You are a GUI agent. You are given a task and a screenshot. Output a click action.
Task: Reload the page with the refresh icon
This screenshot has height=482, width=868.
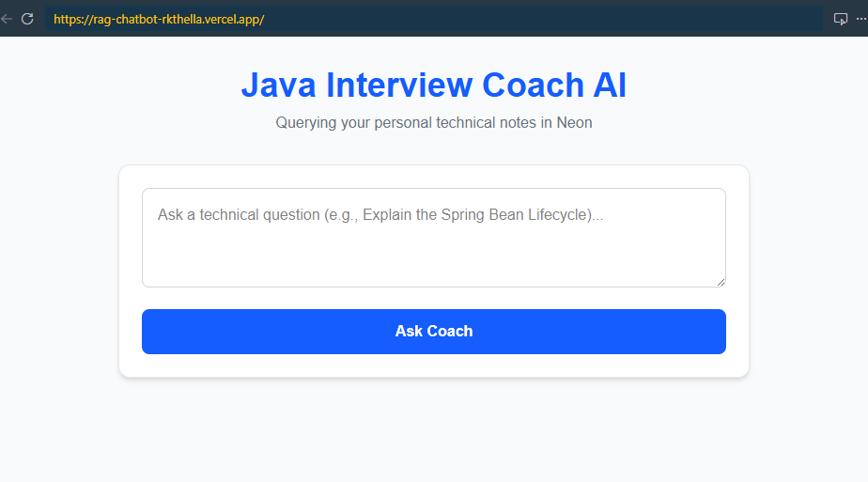27,20
